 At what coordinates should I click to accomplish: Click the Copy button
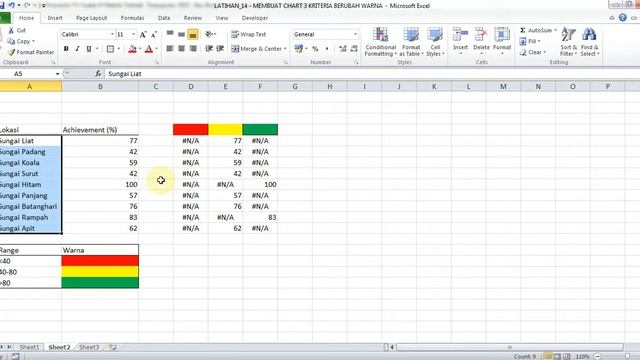[x=20, y=41]
